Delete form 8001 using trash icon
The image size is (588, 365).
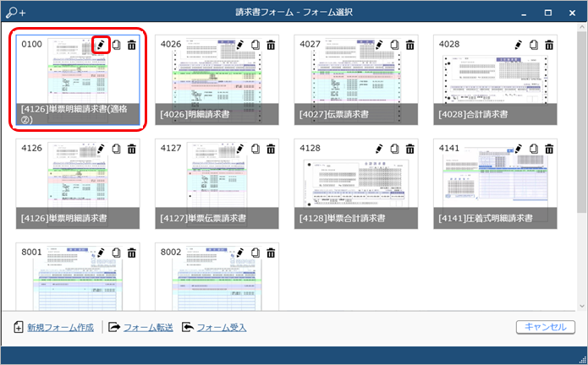point(132,253)
